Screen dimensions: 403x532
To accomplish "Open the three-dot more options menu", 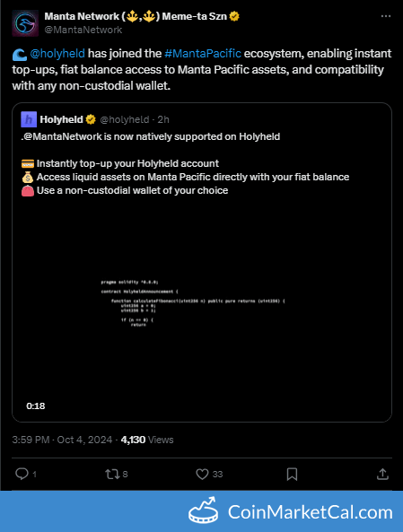I will point(386,16).
